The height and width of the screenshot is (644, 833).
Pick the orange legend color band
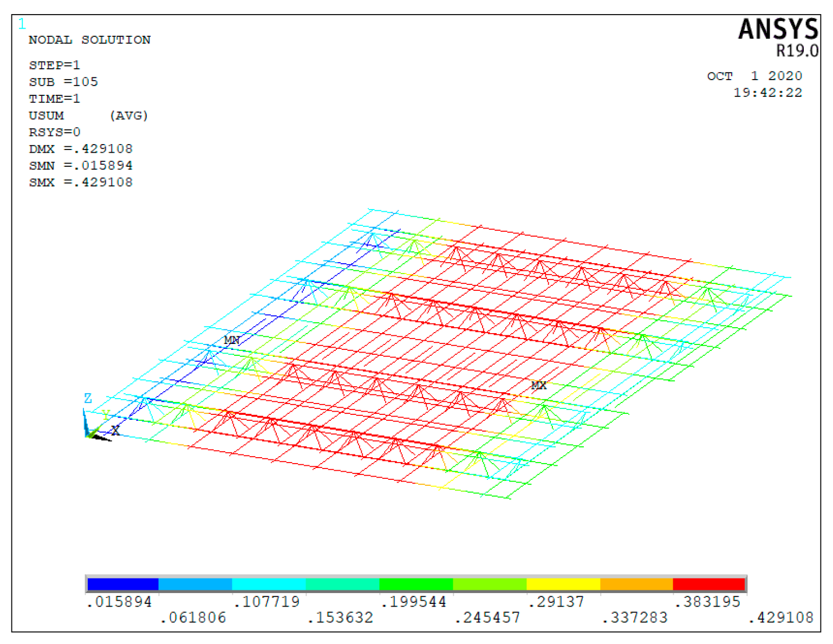636,584
